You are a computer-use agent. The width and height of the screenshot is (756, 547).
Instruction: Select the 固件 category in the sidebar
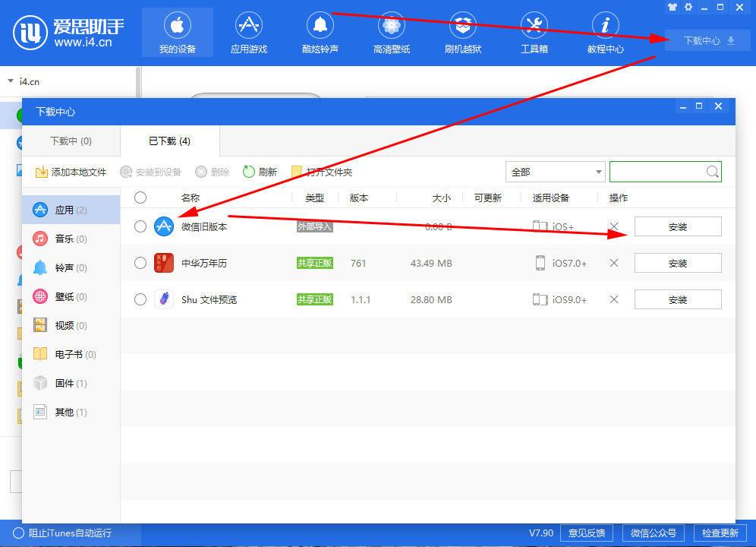click(68, 383)
